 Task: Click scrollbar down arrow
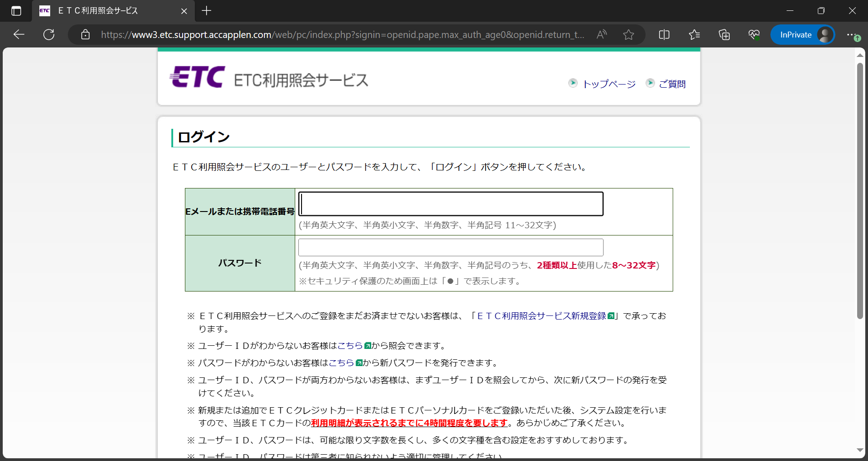pyautogui.click(x=860, y=450)
